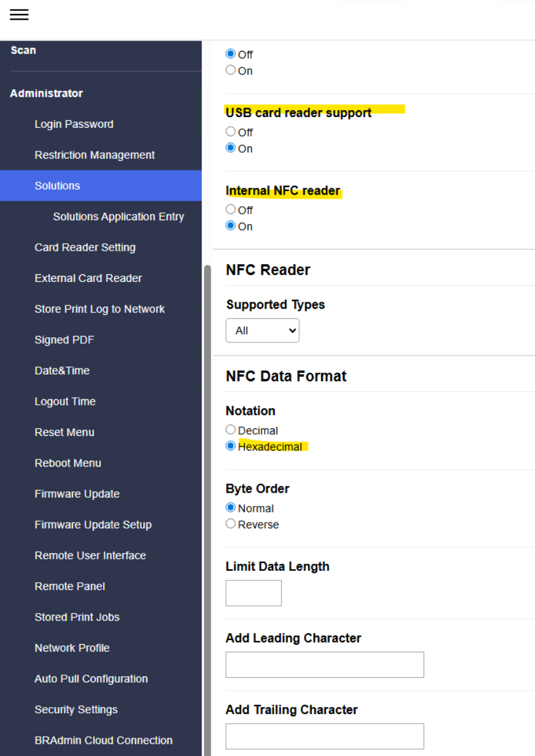Image resolution: width=535 pixels, height=756 pixels.
Task: Click the Internal NFC reader label
Action: click(x=283, y=191)
